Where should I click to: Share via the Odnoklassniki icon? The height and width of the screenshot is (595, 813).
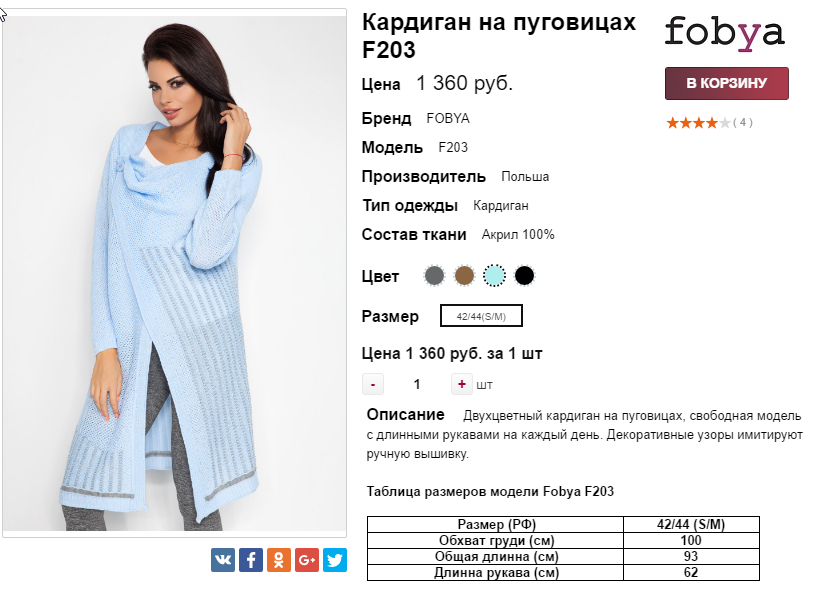click(279, 560)
